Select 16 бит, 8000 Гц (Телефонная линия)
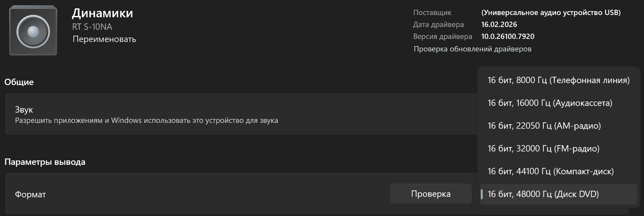 click(x=558, y=80)
